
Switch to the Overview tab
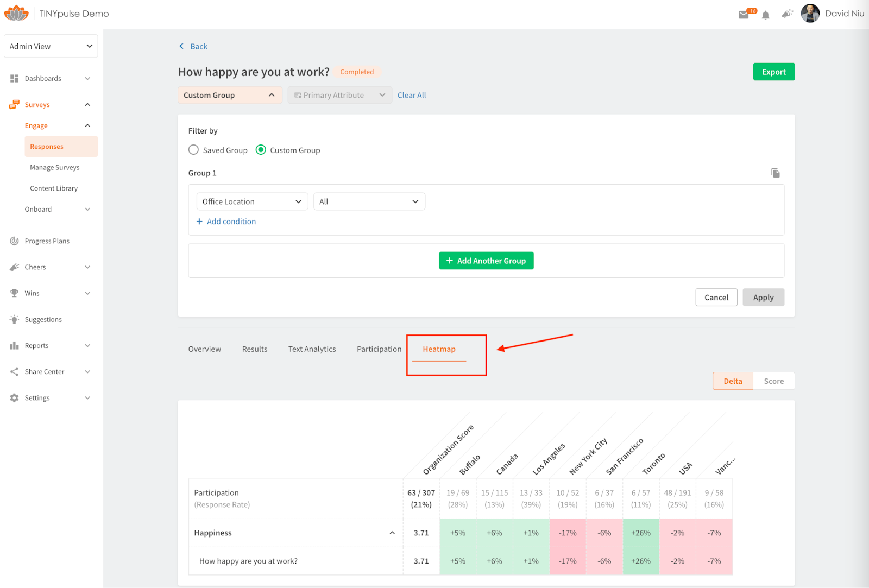click(205, 349)
